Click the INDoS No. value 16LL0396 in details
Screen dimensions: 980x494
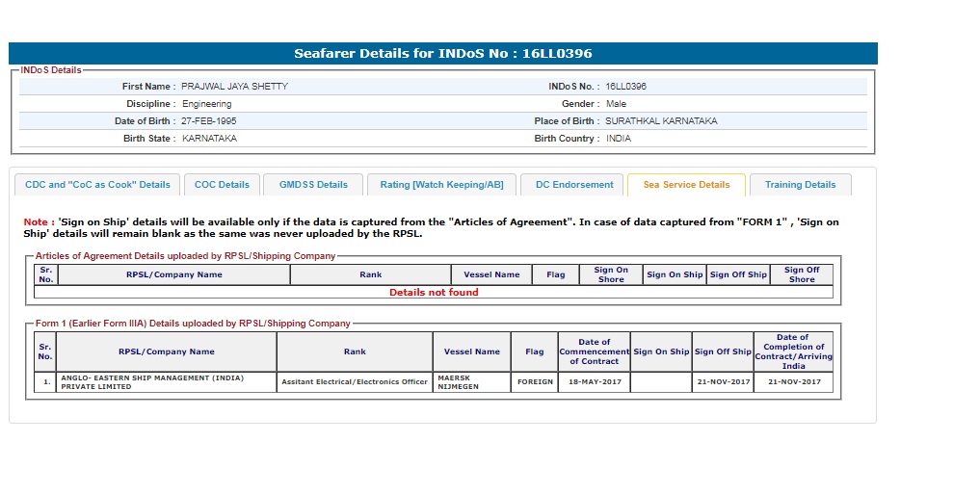tap(626, 87)
